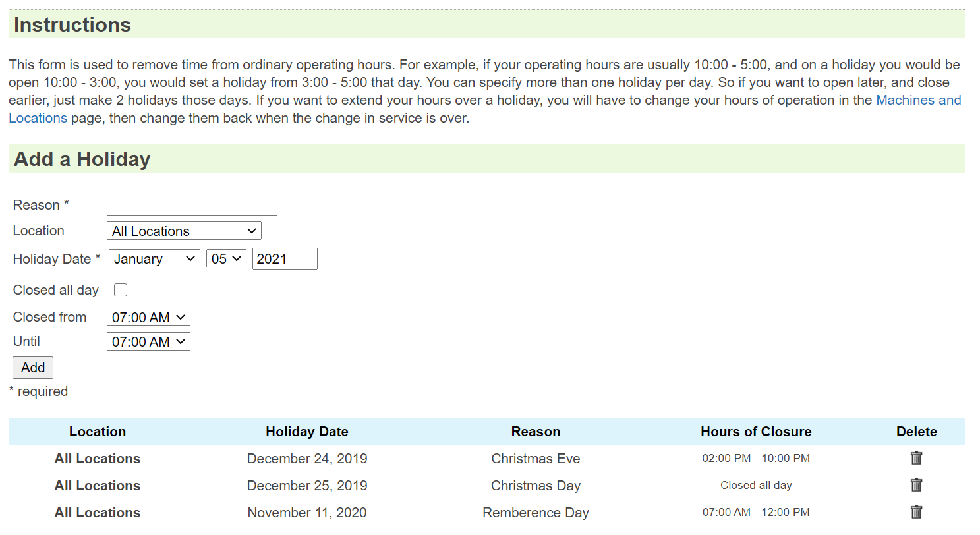Click the Reason column header
The width and height of the screenshot is (980, 535).
tap(536, 432)
